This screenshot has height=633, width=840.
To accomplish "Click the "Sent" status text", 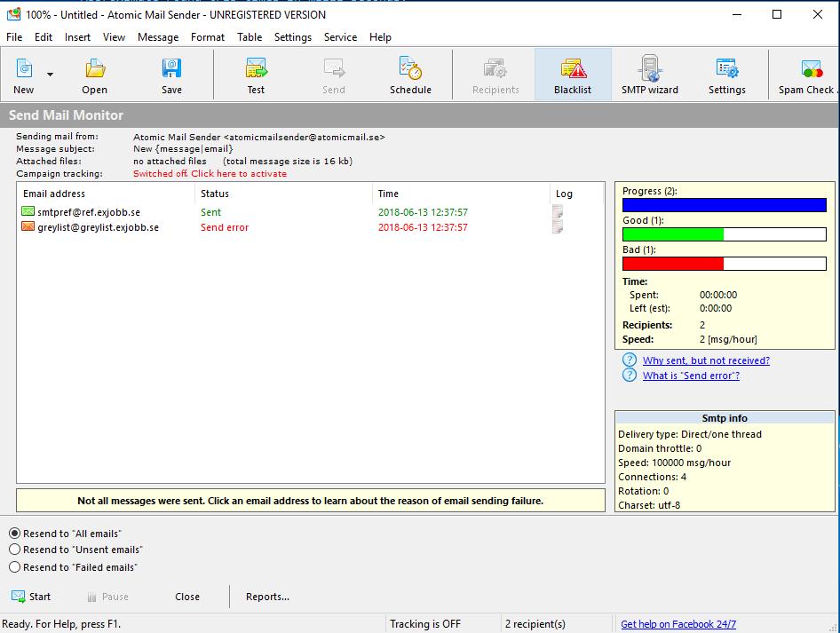I will click(210, 212).
